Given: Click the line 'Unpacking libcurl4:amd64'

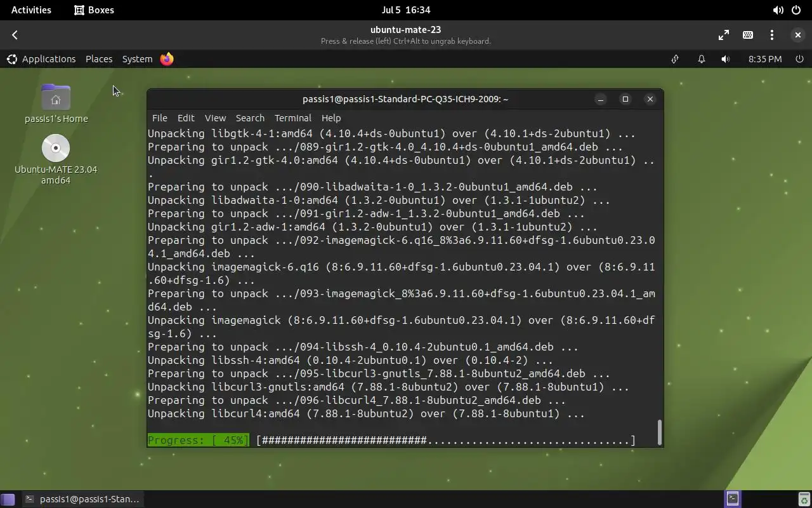Looking at the screenshot, I should (366, 414).
